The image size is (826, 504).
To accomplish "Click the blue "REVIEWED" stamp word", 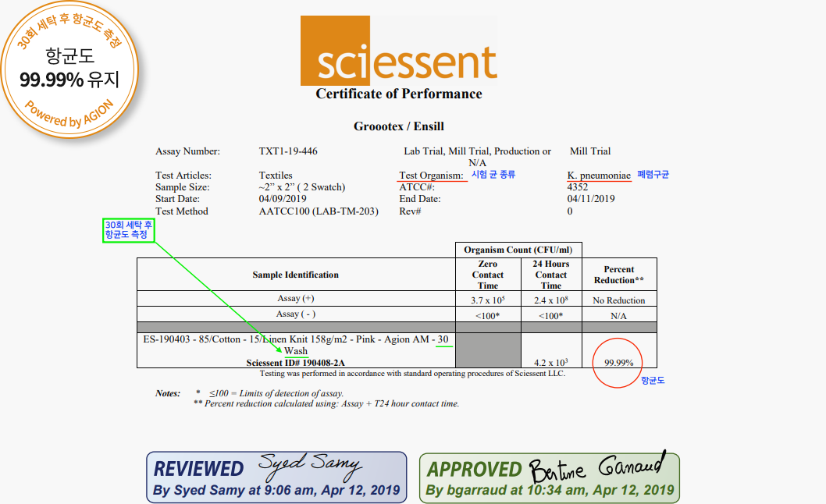I will click(198, 468).
